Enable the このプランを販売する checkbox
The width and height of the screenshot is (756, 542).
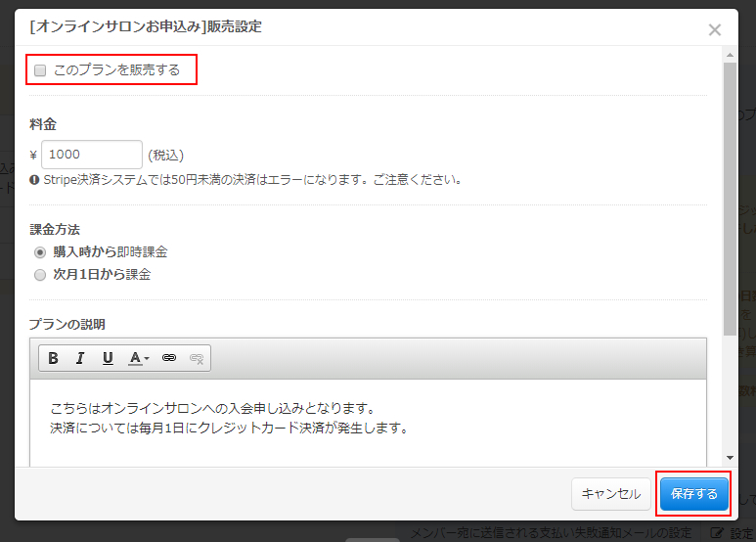tap(40, 70)
